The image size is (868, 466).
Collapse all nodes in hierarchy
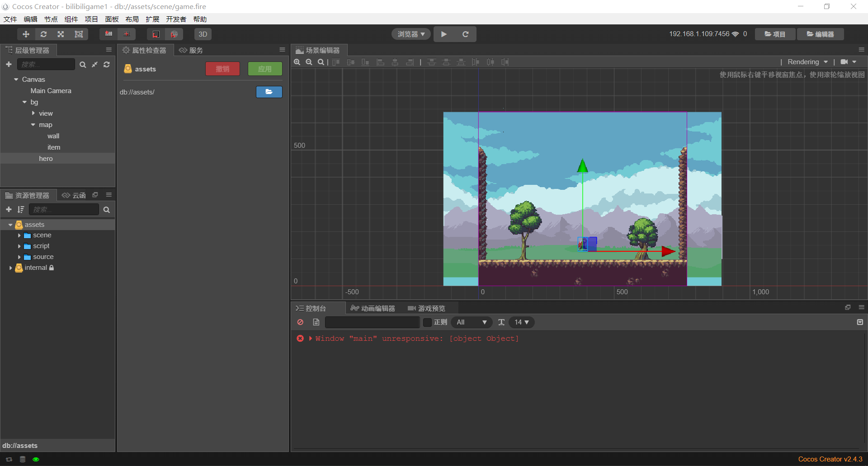tap(94, 65)
